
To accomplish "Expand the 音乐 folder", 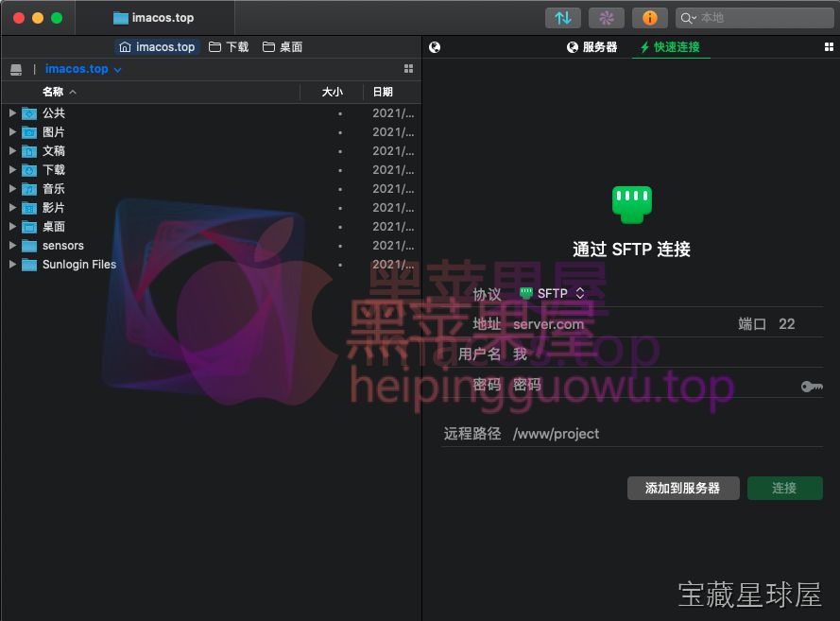I will click(12, 189).
